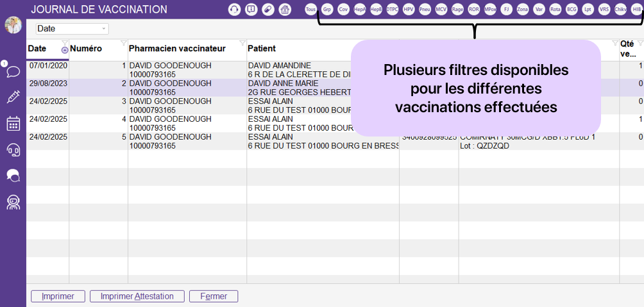The image size is (644, 307).
Task: Click the pill medication icon in header
Action: 268,10
